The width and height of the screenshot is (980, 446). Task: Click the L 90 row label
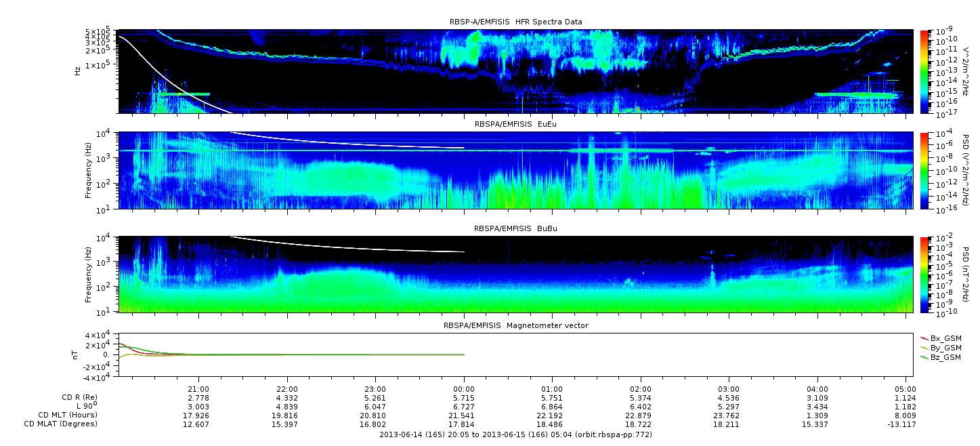coord(84,407)
